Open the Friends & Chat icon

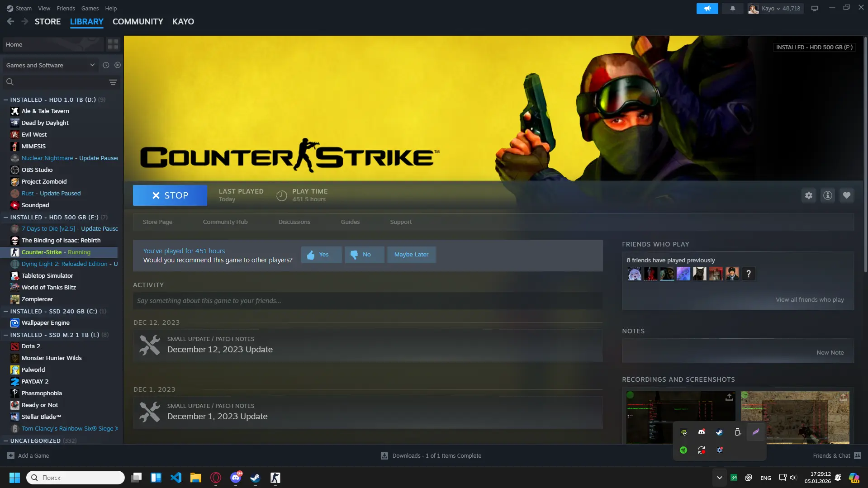[x=858, y=455]
